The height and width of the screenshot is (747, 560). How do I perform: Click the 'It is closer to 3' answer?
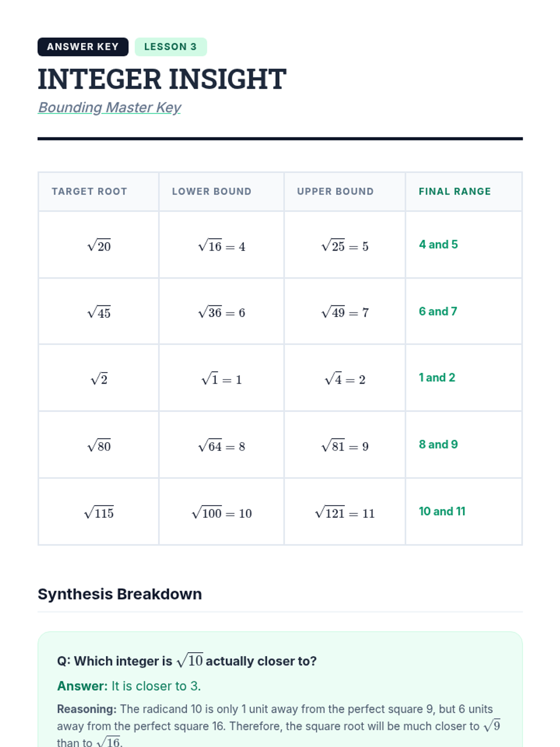pyautogui.click(x=156, y=686)
